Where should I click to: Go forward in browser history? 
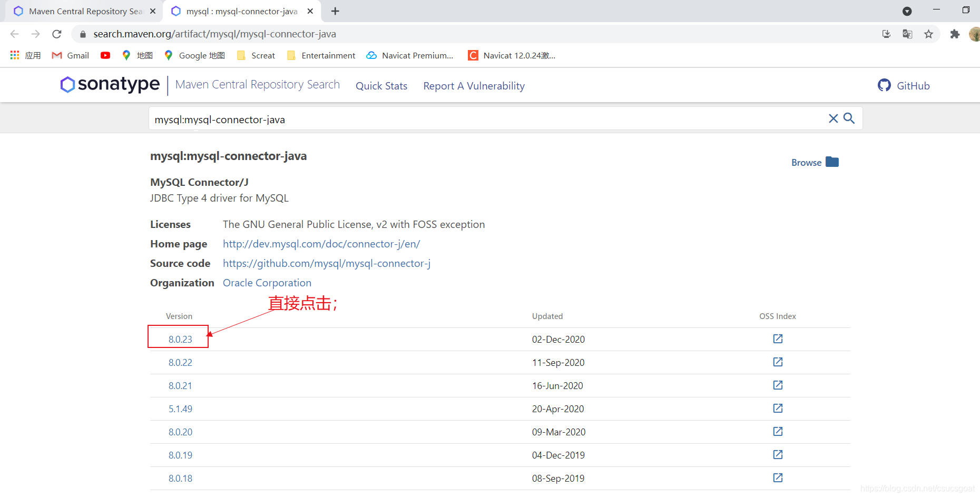pyautogui.click(x=35, y=34)
